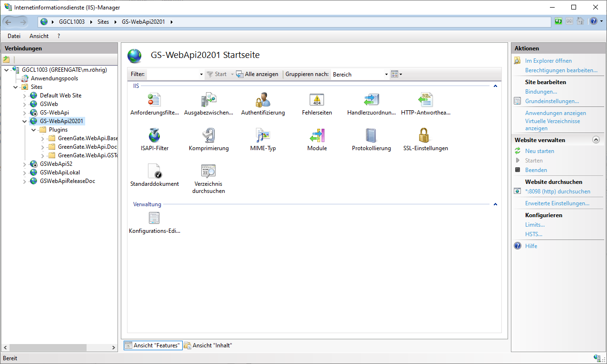Viewport: 607px width, 364px height.
Task: Click the Limits configure link
Action: [x=535, y=225]
